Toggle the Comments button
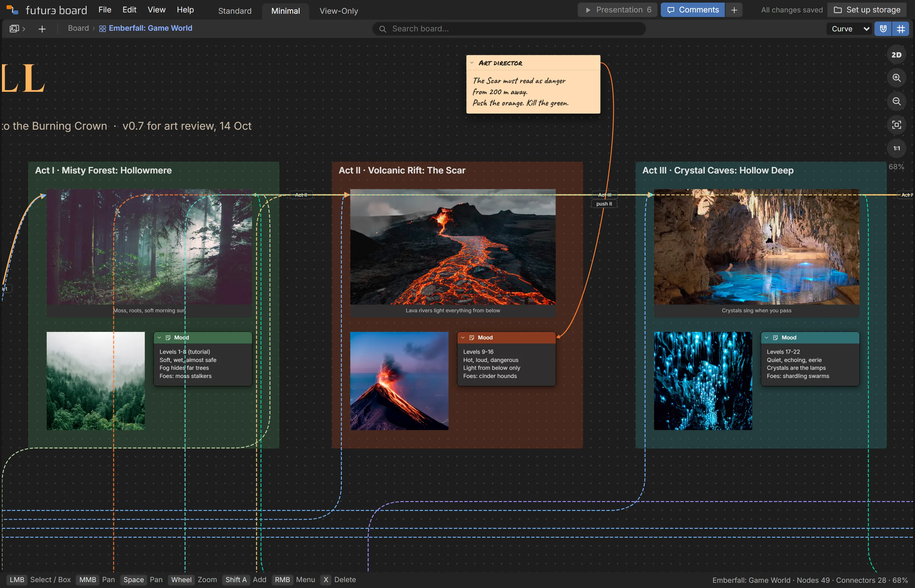Image resolution: width=915 pixels, height=588 pixels. point(692,10)
